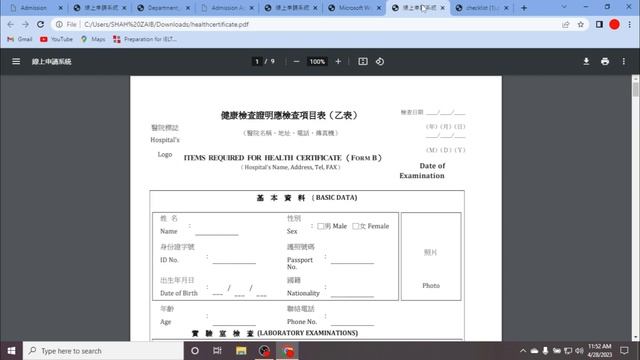Viewport: 640px width, 360px height.
Task: Open Cortana circle on the taskbar
Action: [x=195, y=351]
